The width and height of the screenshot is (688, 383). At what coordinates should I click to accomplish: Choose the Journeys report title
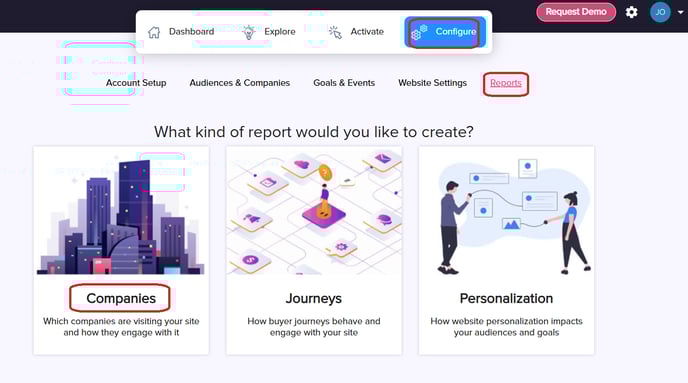coord(314,298)
